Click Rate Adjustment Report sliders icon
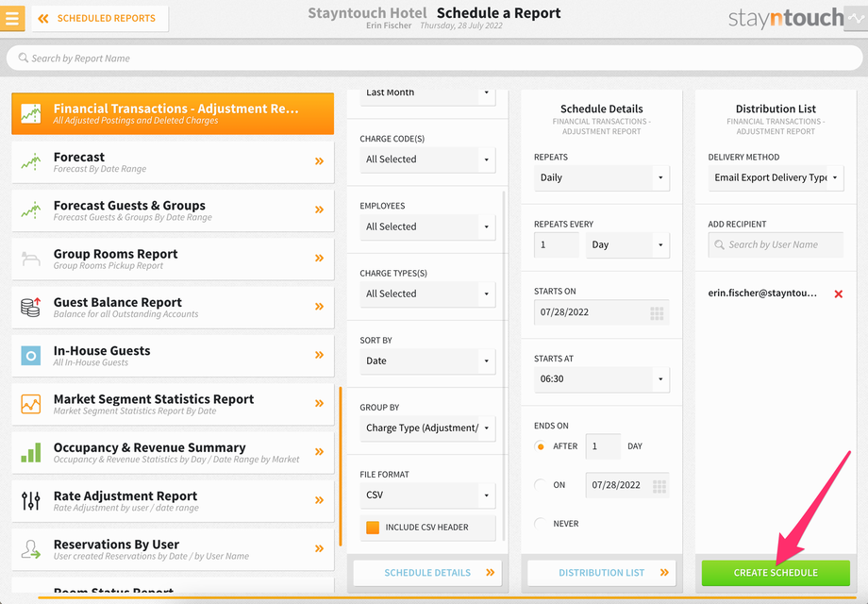 (31, 500)
